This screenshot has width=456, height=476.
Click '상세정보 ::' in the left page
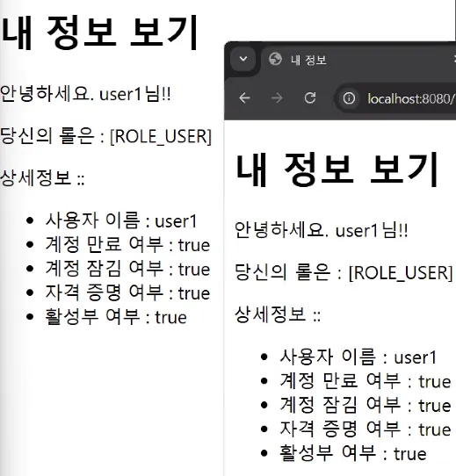coord(42,178)
